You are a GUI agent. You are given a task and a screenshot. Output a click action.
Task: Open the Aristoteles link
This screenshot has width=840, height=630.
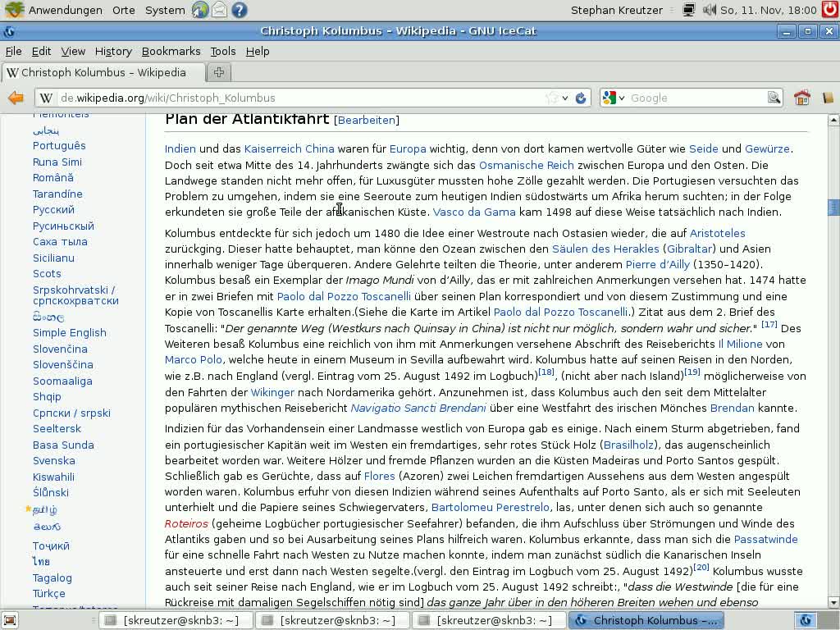[x=717, y=234]
